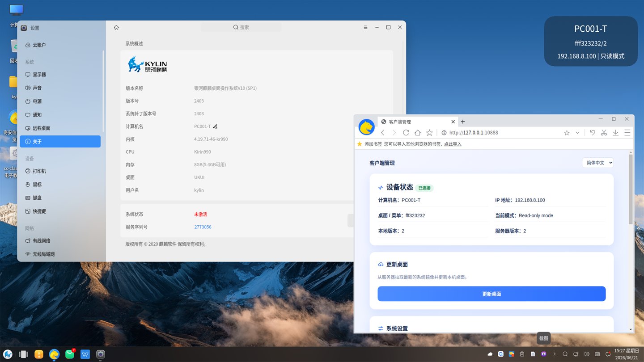Open a new browser tab
644x362 pixels.
[463, 122]
